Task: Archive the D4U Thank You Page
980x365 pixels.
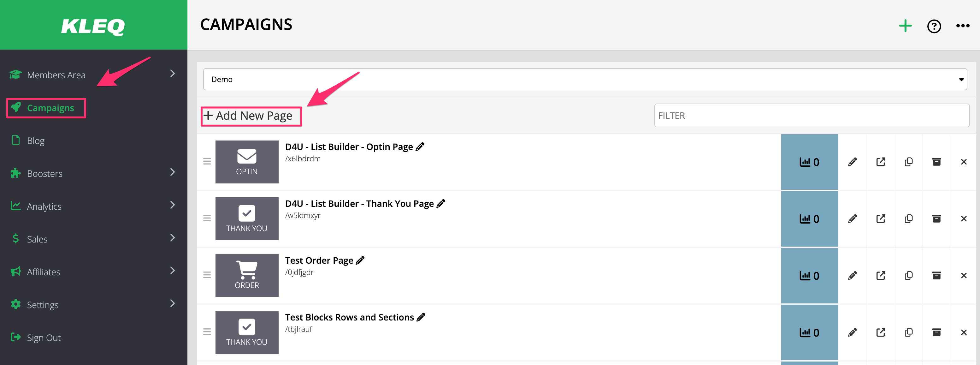Action: coord(937,219)
